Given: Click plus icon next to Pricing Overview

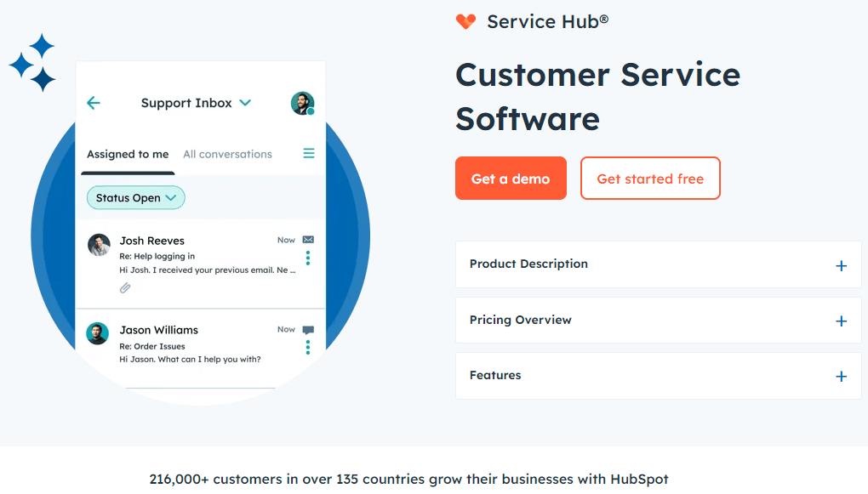Looking at the screenshot, I should pyautogui.click(x=842, y=321).
